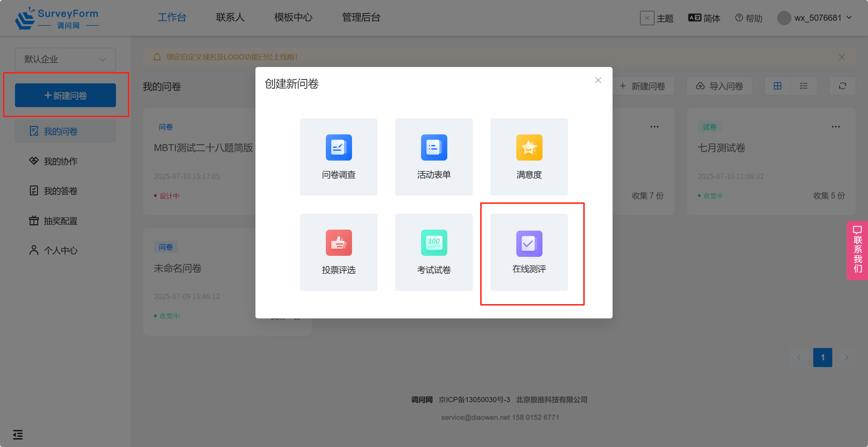Select the 在线测评 checkmark icon
Viewport: 868px width, 447px height.
pos(529,244)
